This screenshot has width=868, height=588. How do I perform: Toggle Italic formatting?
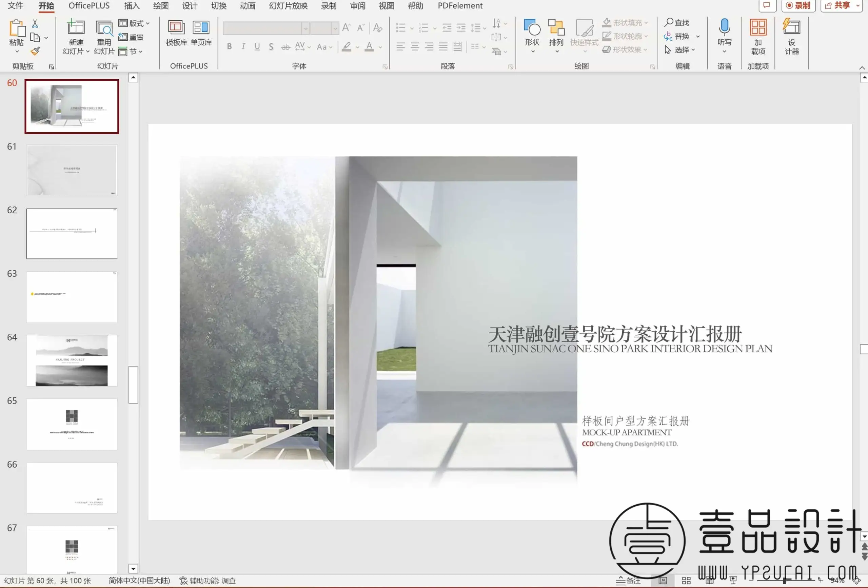coord(243,47)
